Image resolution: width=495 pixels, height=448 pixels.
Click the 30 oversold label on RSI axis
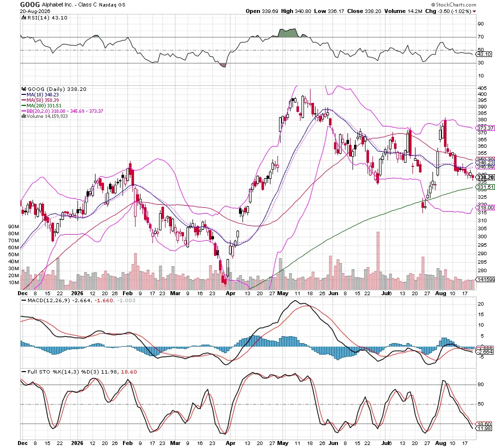481,63
